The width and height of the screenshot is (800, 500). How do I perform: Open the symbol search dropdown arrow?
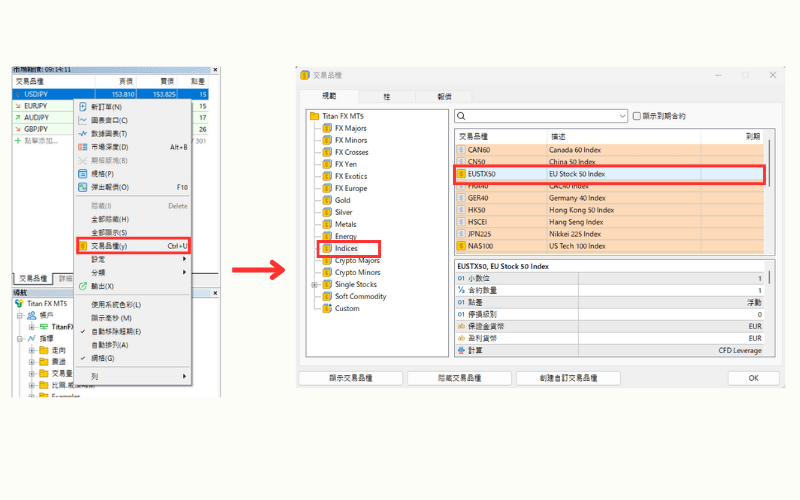pos(622,116)
